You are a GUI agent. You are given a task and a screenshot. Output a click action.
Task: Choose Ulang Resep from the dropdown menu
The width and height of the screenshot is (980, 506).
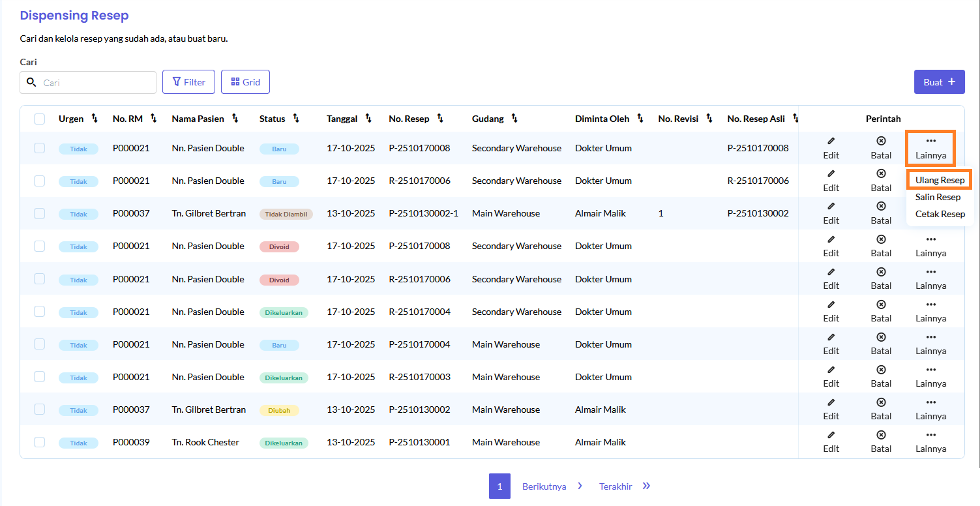pos(940,180)
